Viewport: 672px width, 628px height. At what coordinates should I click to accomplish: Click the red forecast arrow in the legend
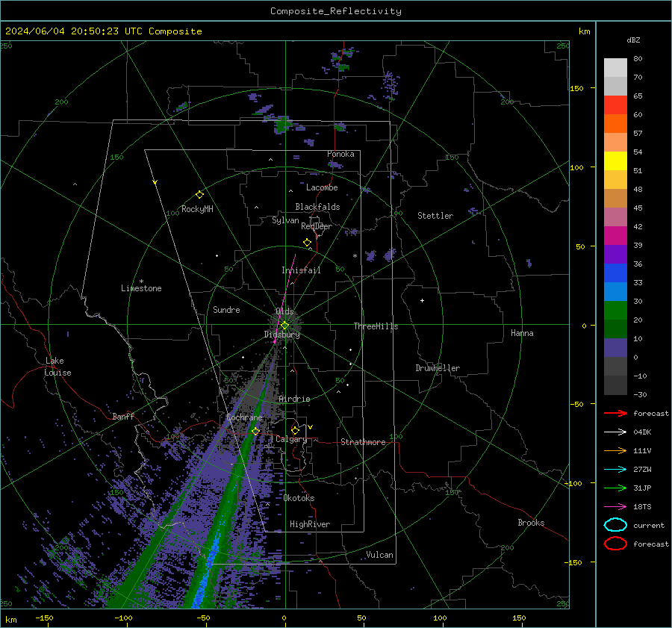(615, 413)
